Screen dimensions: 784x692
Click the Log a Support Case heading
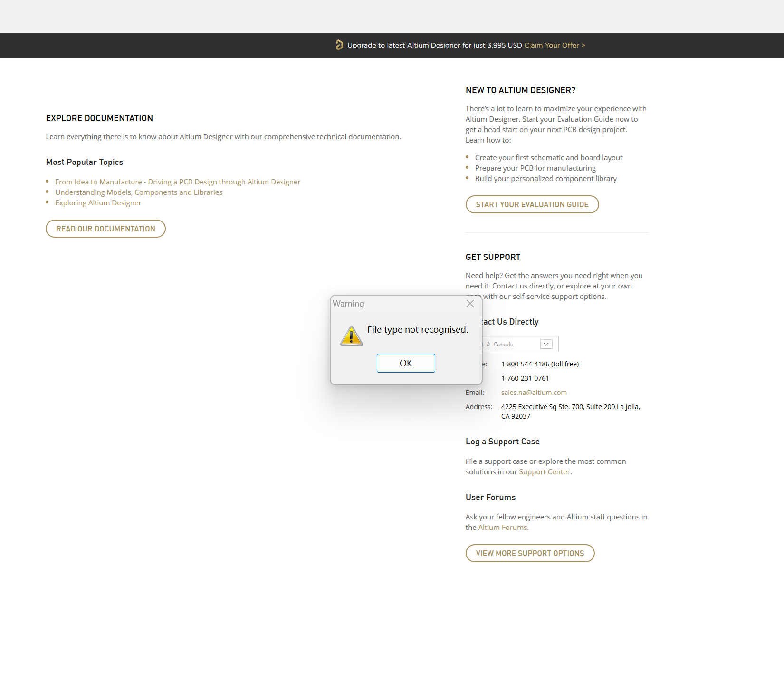[503, 442]
